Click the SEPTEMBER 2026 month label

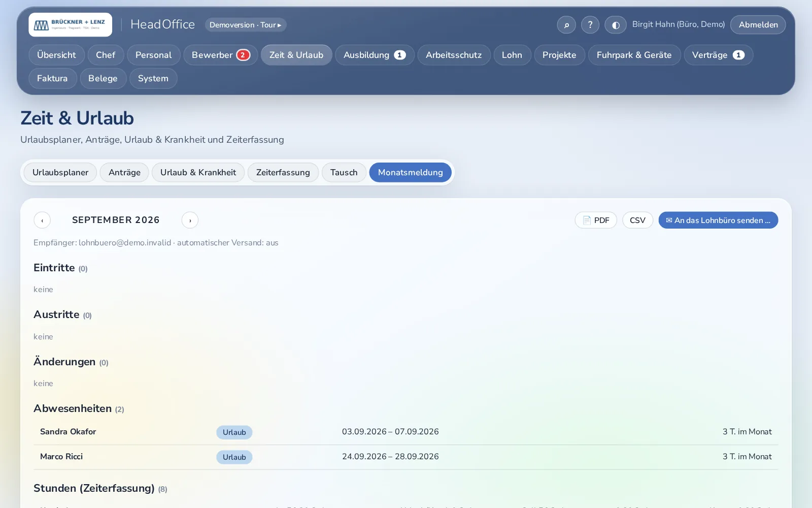[x=116, y=220]
